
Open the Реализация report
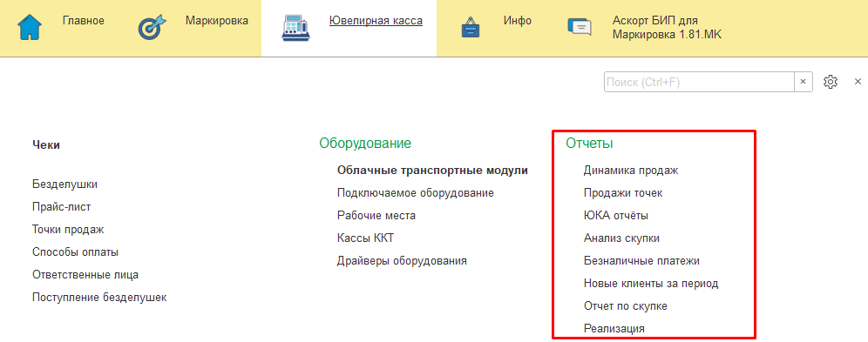pyautogui.click(x=614, y=329)
